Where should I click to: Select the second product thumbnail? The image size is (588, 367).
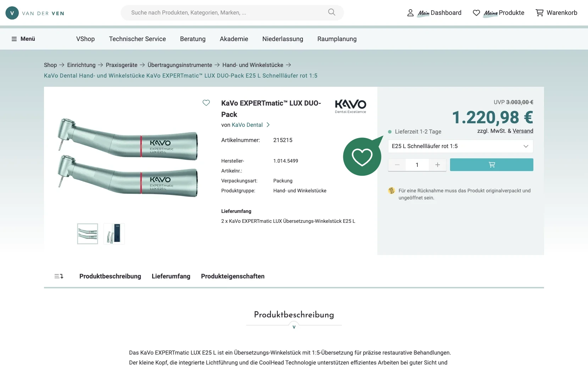(114, 234)
